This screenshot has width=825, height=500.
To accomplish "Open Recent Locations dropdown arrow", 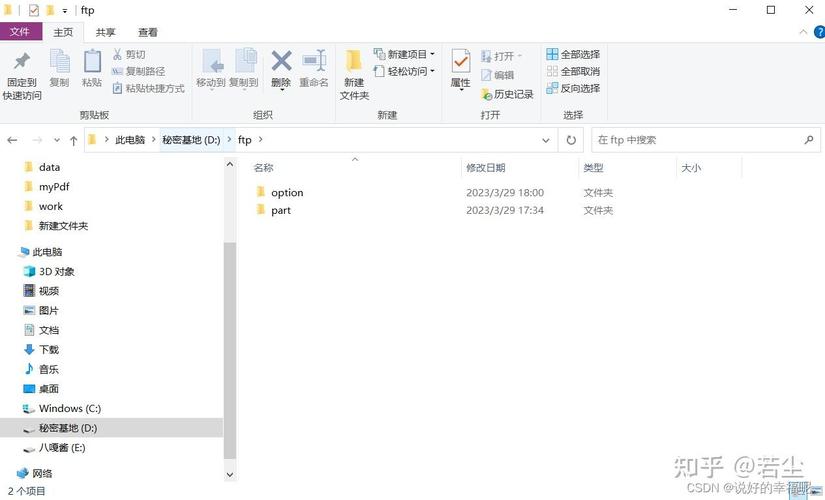I will pyautogui.click(x=57, y=140).
